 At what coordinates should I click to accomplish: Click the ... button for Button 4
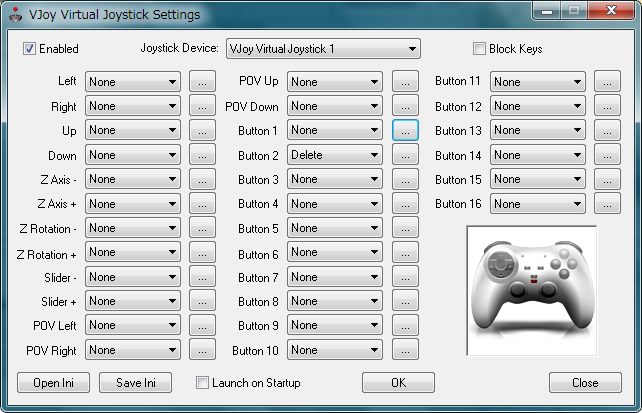pos(405,203)
